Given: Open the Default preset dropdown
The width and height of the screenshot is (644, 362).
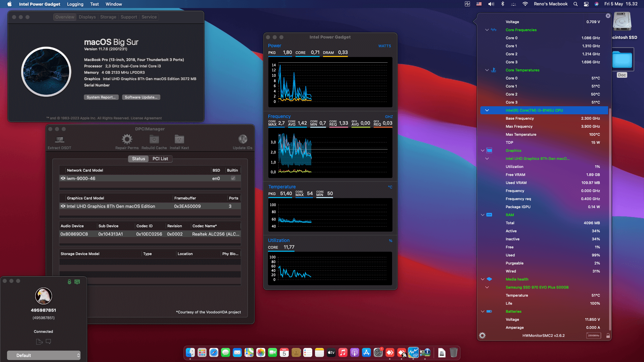Looking at the screenshot, I should [x=44, y=355].
